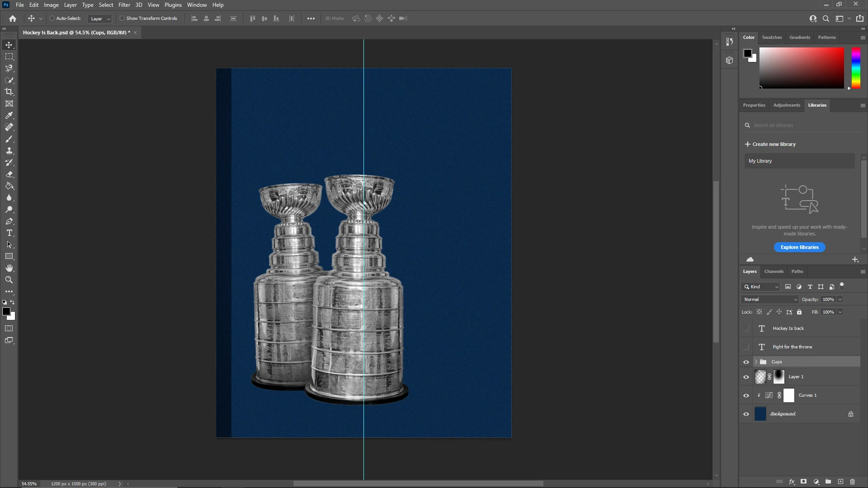Expand the Cups layer group
The image size is (868, 488).
point(756,362)
